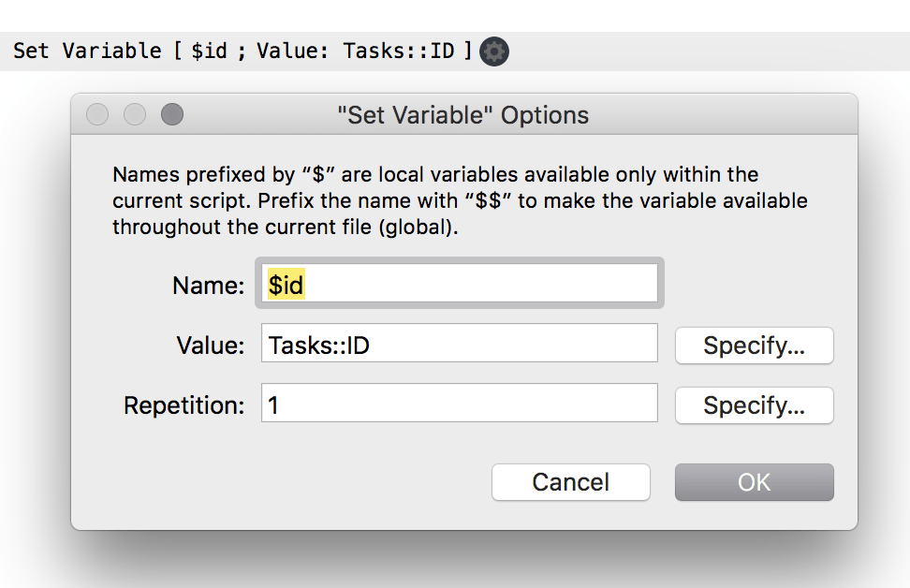This screenshot has height=588, width=910.
Task: Confirm the dialog with OK
Action: coord(754,482)
